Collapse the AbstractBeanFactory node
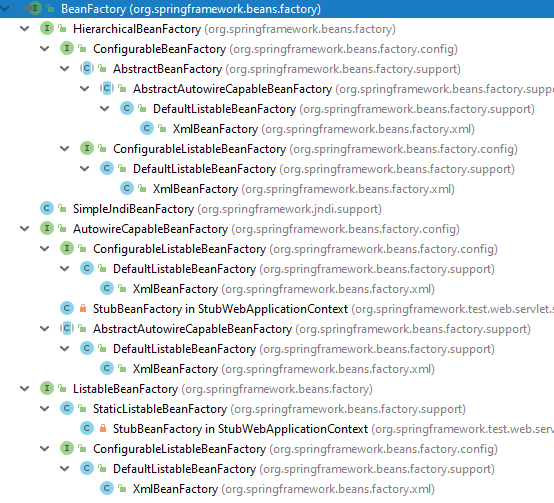Image resolution: width=554 pixels, height=503 pixels. click(x=65, y=69)
